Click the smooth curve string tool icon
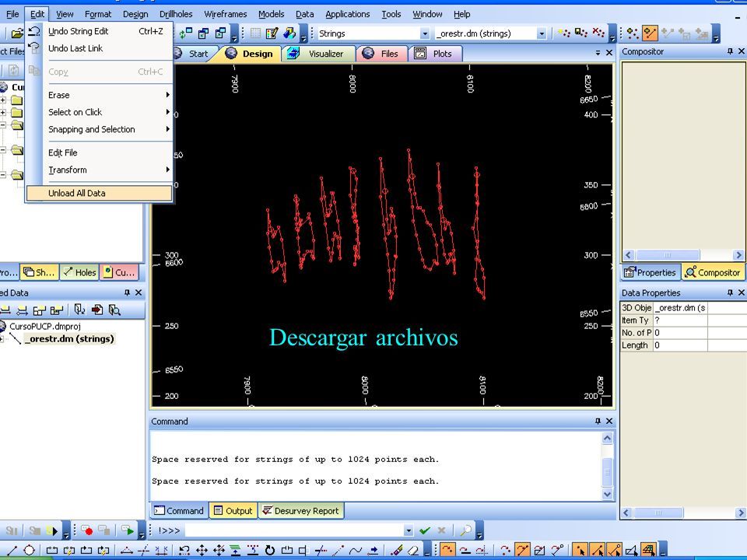747x560 pixels. point(356,551)
